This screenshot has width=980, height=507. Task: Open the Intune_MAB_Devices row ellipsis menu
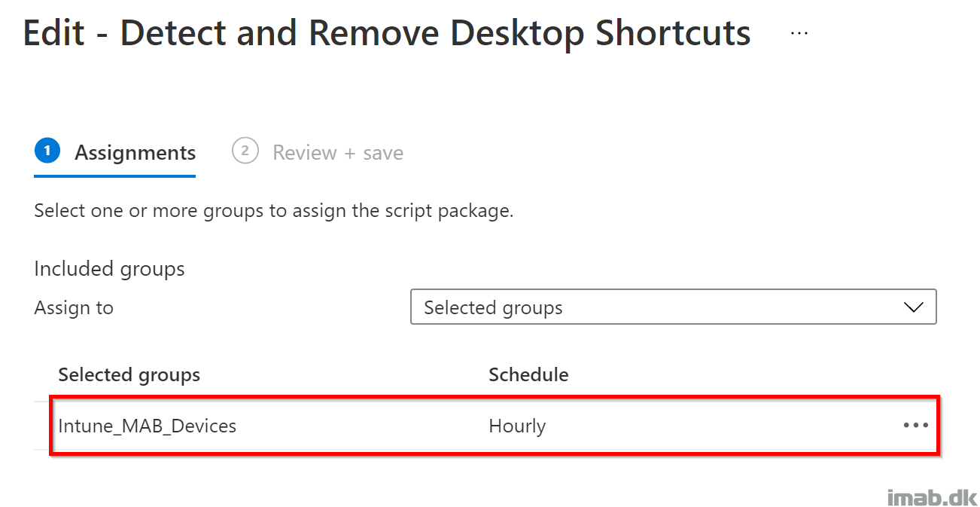click(915, 426)
